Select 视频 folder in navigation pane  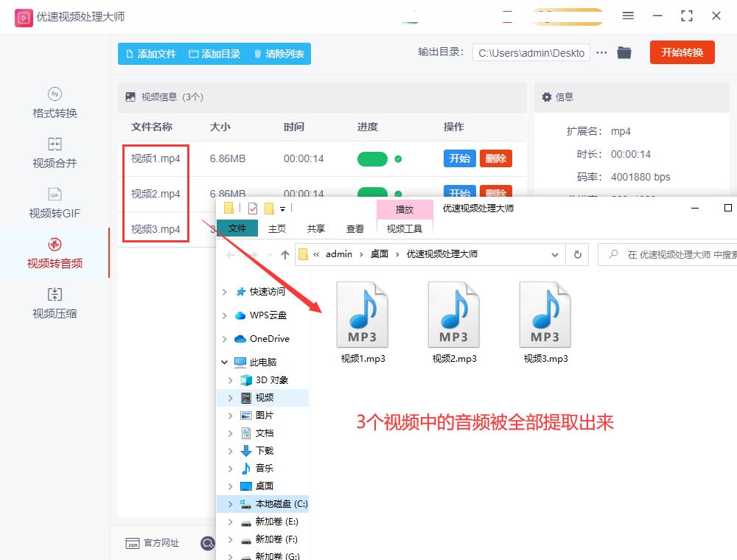click(x=264, y=398)
